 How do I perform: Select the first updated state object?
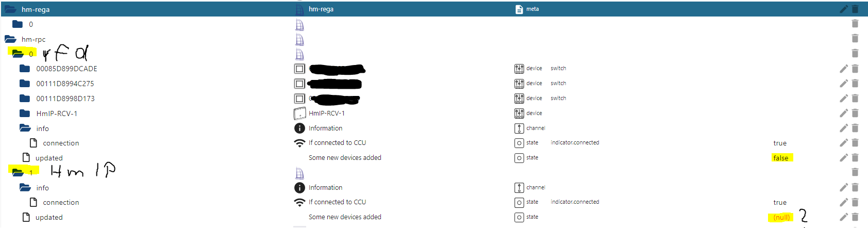click(49, 158)
